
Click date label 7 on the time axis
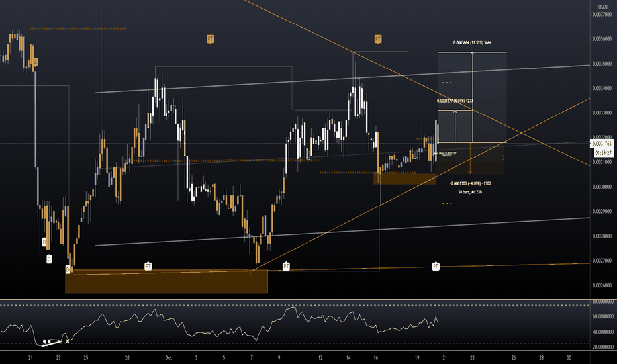pyautogui.click(x=252, y=358)
